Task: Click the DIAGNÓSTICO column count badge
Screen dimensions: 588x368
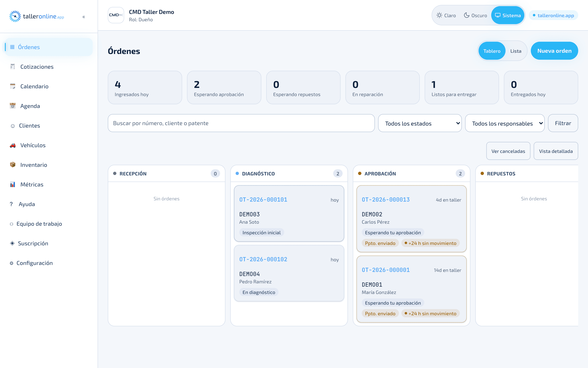Action: click(x=338, y=174)
